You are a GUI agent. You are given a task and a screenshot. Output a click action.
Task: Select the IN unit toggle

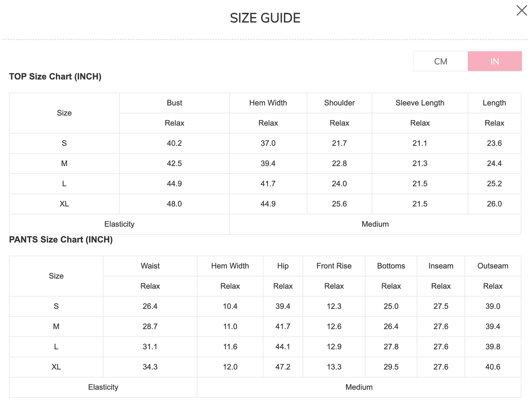[x=494, y=61]
